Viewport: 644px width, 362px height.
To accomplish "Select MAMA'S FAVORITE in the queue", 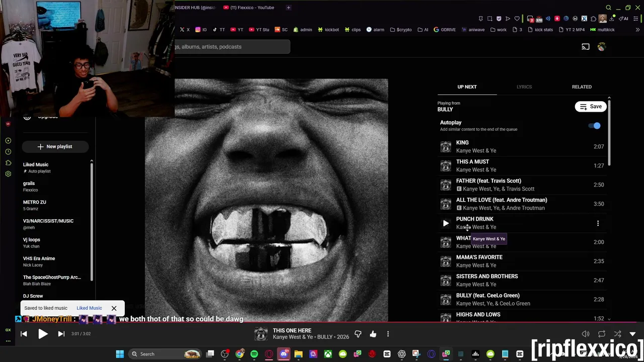I will (x=523, y=261).
